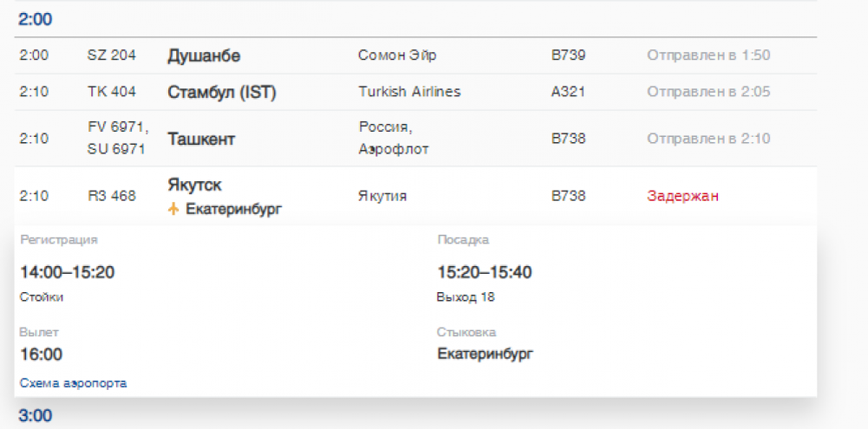Click the 3:00 time section header
Image resolution: width=868 pixels, height=429 pixels.
pos(36,416)
